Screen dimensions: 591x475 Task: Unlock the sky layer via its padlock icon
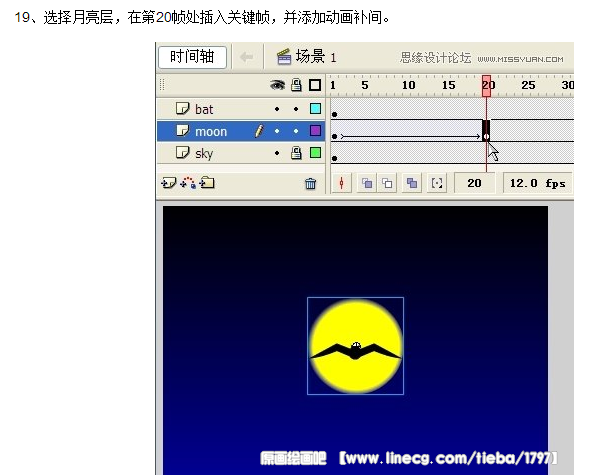[296, 153]
